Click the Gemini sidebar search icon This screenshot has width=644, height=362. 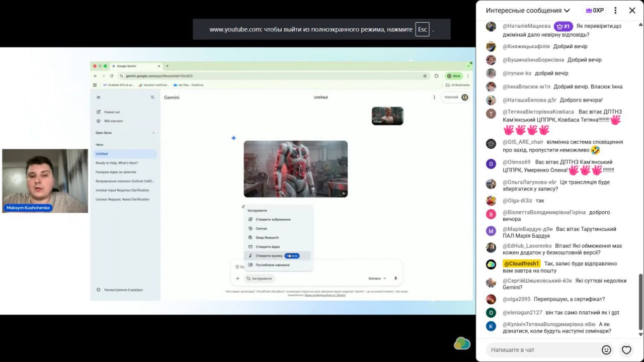(x=152, y=98)
